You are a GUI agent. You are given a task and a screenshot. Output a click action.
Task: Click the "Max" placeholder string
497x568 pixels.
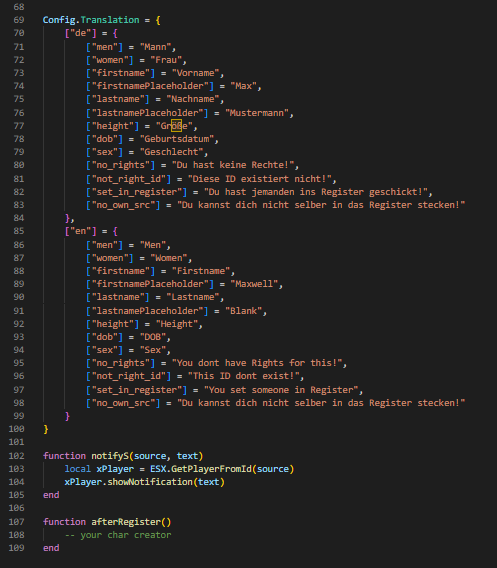[244, 86]
